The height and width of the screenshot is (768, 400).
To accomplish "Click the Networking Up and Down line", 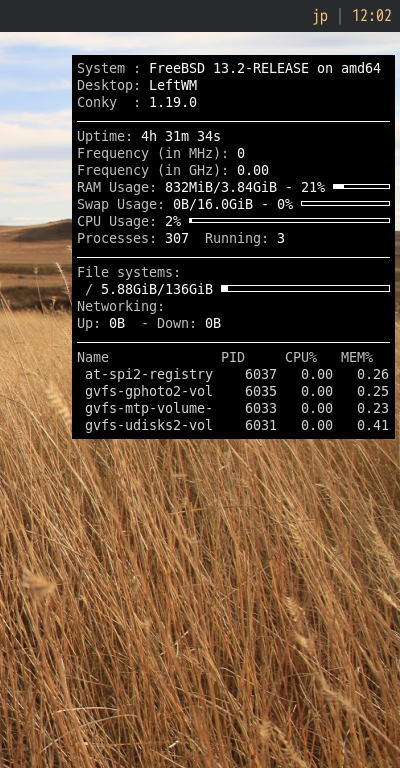I will click(149, 323).
